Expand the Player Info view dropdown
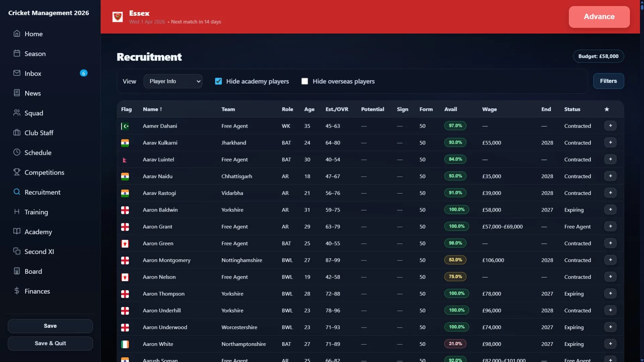 [x=173, y=81]
